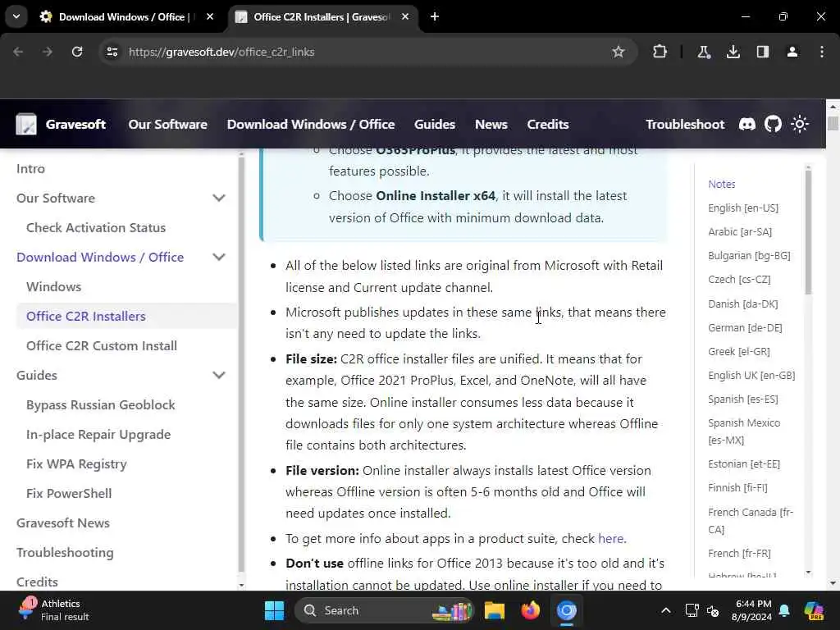840x630 pixels.
Task: Open the notification bell in system tray
Action: [x=784, y=610]
